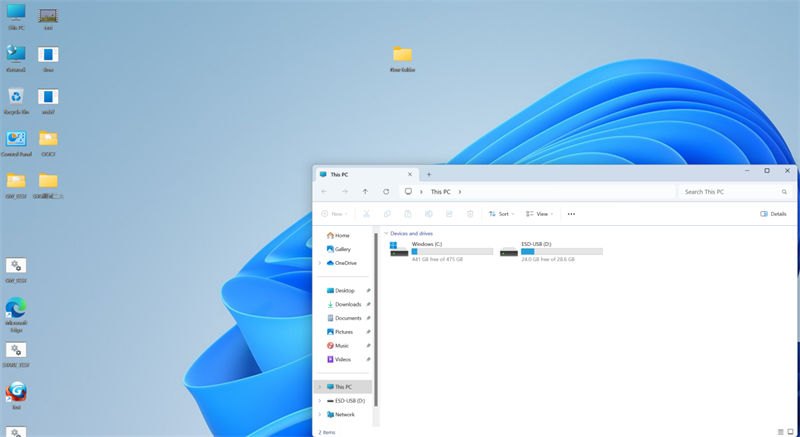Select the Windows (C:) drive
This screenshot has height=437, width=800.
pos(441,252)
